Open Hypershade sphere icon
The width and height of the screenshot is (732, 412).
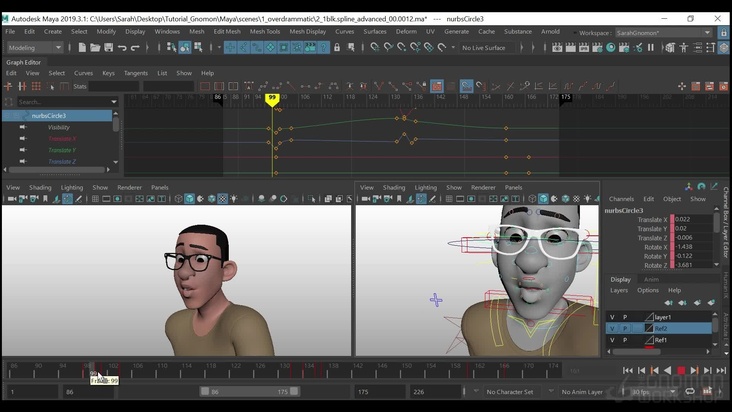click(610, 48)
